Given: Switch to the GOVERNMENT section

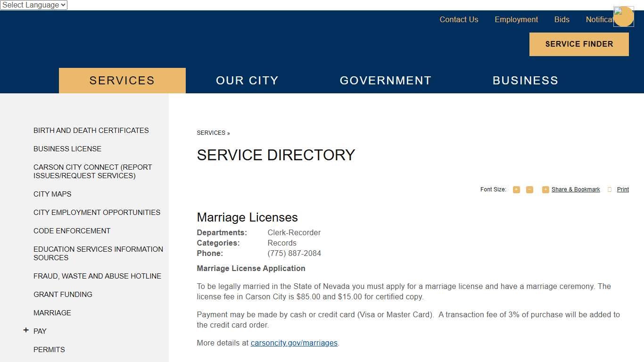Looking at the screenshot, I should point(385,80).
